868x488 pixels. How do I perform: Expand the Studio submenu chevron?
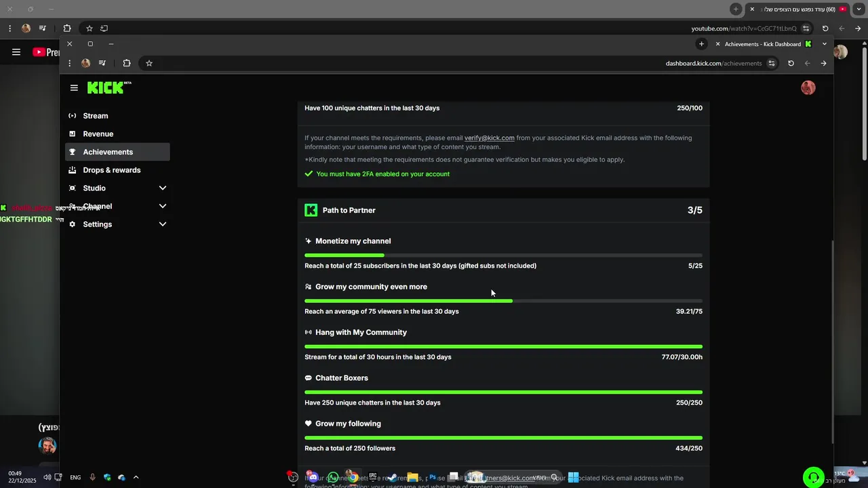[x=163, y=188]
